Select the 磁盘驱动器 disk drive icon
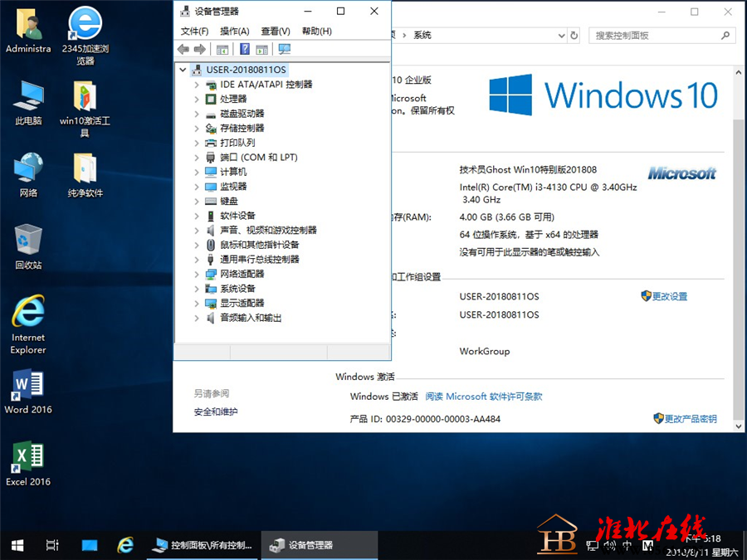This screenshot has width=747, height=560. click(x=211, y=114)
